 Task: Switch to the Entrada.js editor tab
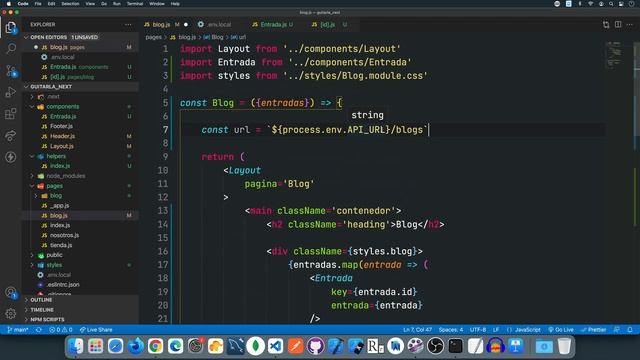point(273,24)
